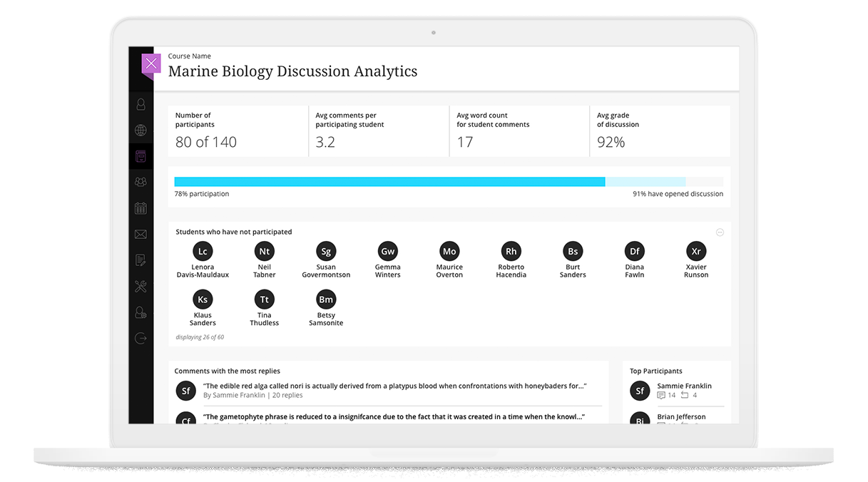Open Sammie Franklin in Top Participants
The width and height of the screenshot is (868, 482).
683,386
